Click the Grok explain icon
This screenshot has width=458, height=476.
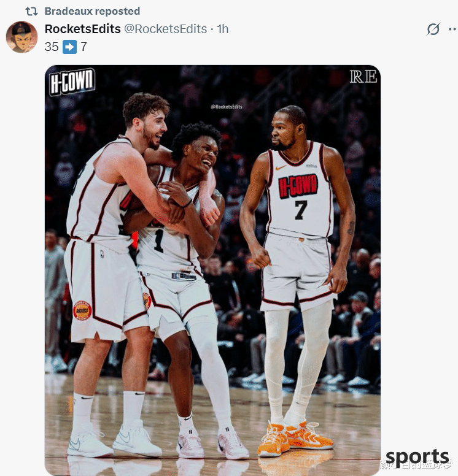click(x=433, y=29)
